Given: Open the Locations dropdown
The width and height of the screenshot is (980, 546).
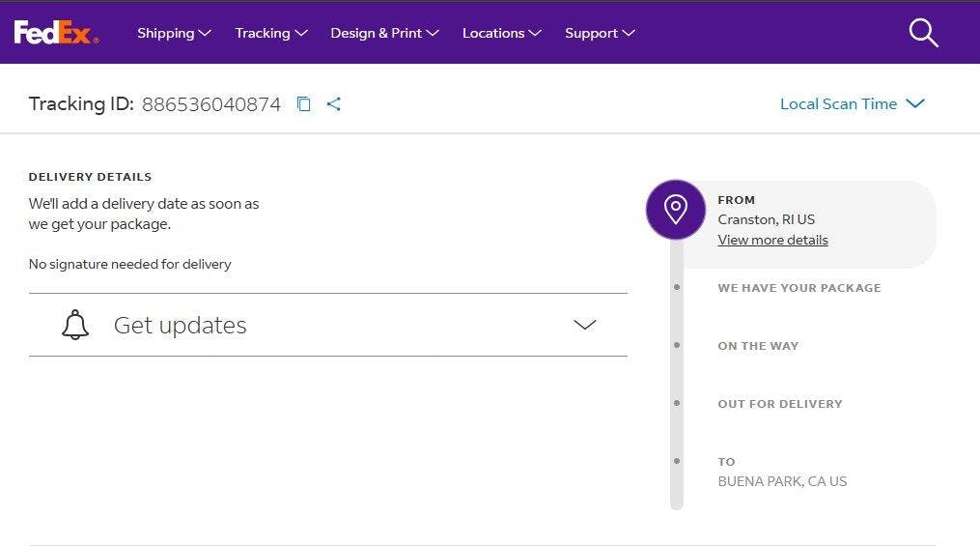Looking at the screenshot, I should [x=501, y=33].
